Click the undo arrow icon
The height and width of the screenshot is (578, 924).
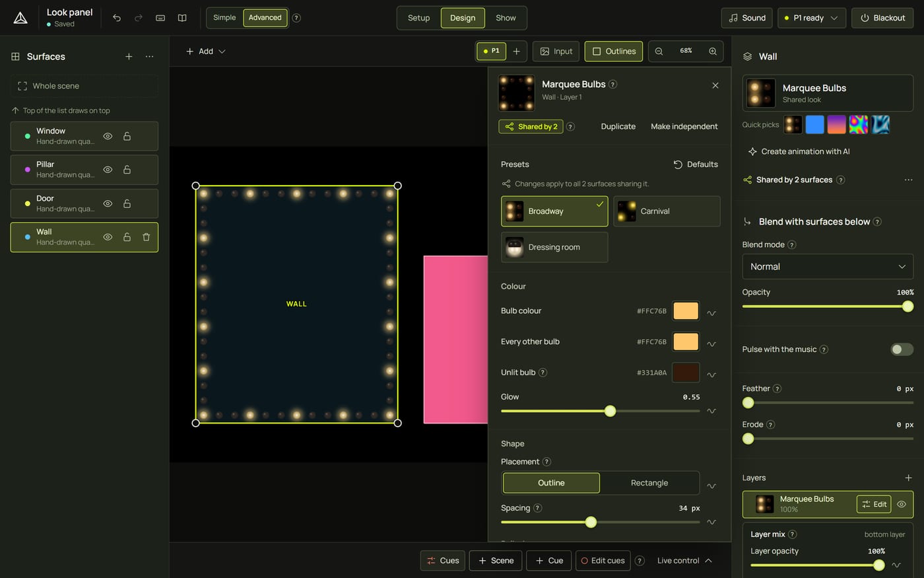tap(117, 18)
